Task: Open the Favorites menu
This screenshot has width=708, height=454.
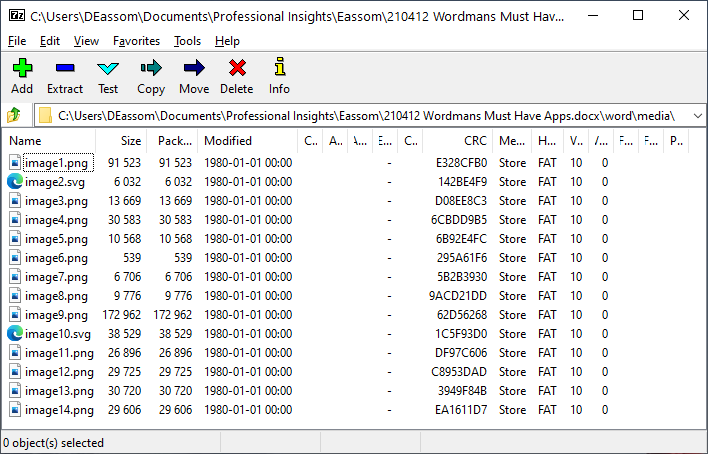Action: pyautogui.click(x=136, y=41)
